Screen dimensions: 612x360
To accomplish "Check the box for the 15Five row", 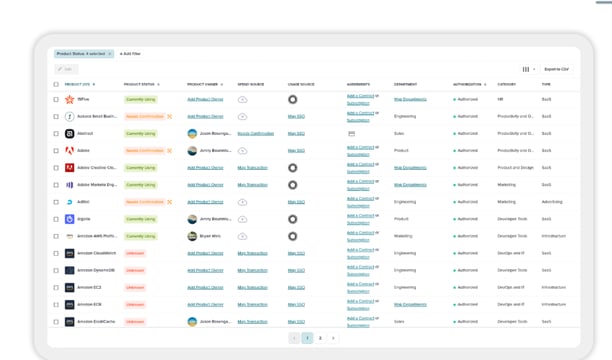I will (56, 99).
